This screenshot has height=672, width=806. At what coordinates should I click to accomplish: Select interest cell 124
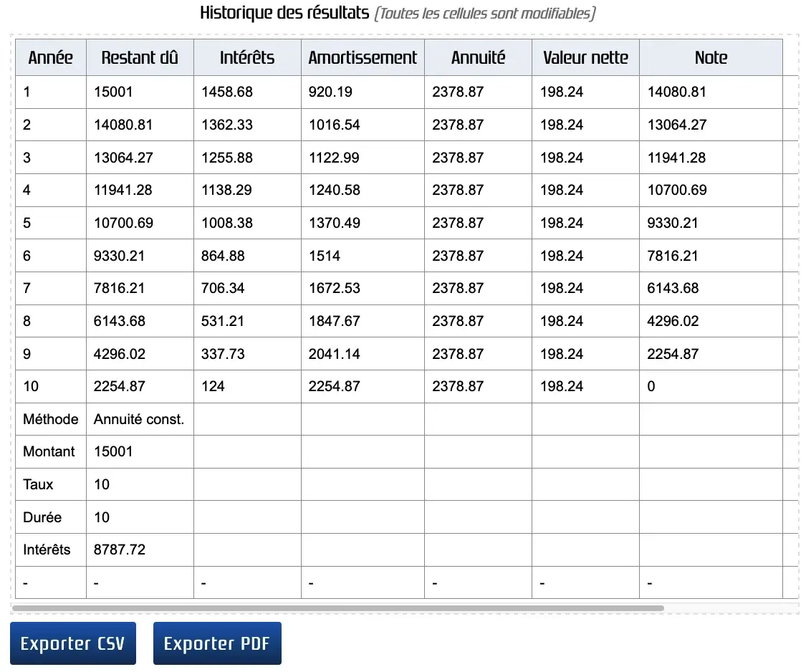tap(247, 387)
